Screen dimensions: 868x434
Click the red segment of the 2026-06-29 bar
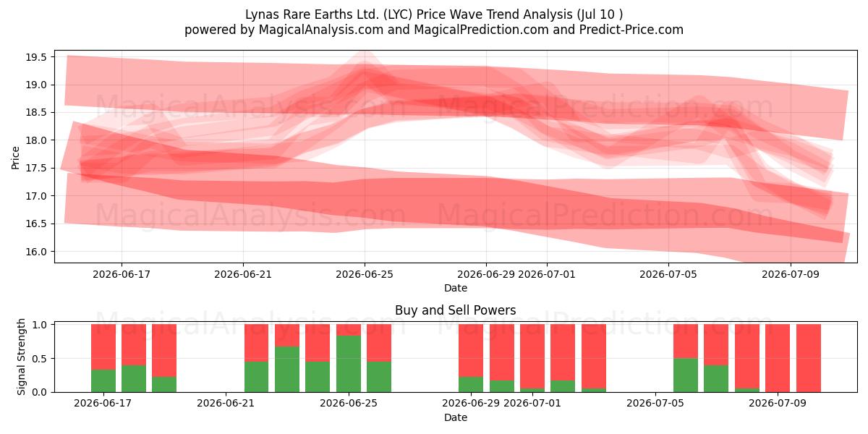point(471,351)
